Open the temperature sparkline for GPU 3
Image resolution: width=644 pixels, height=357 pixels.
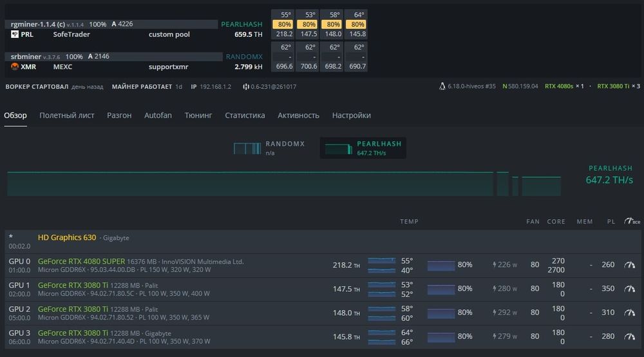click(x=381, y=337)
